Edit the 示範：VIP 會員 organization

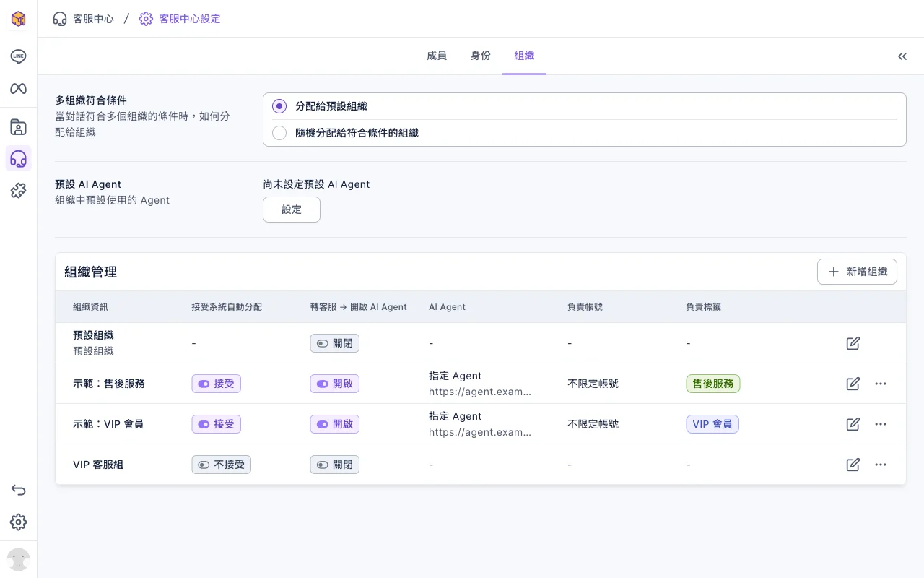coord(853,424)
